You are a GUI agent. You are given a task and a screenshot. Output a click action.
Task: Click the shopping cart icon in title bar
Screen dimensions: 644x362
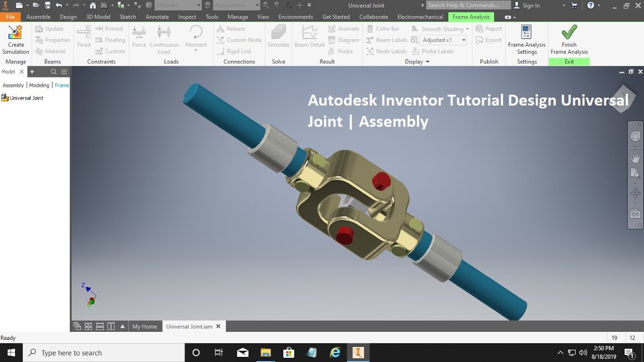click(x=575, y=6)
